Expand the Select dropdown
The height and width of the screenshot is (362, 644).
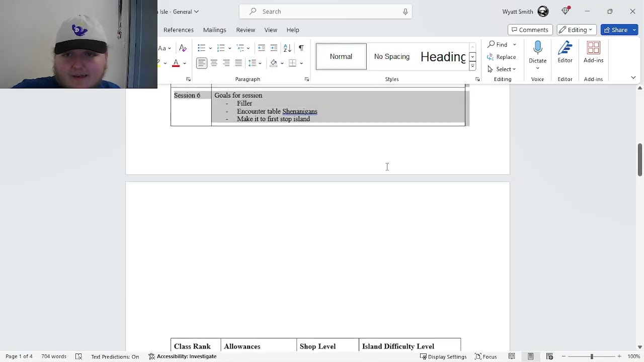click(x=514, y=69)
